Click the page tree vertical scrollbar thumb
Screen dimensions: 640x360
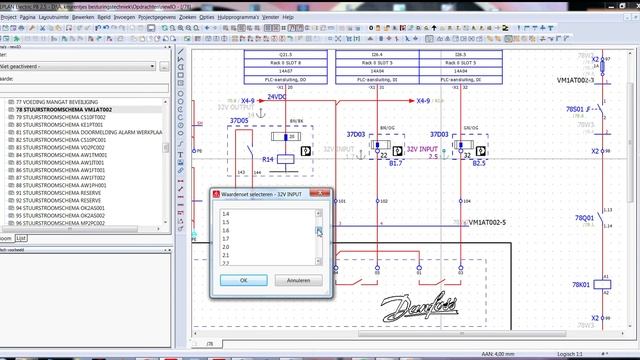click(x=166, y=147)
